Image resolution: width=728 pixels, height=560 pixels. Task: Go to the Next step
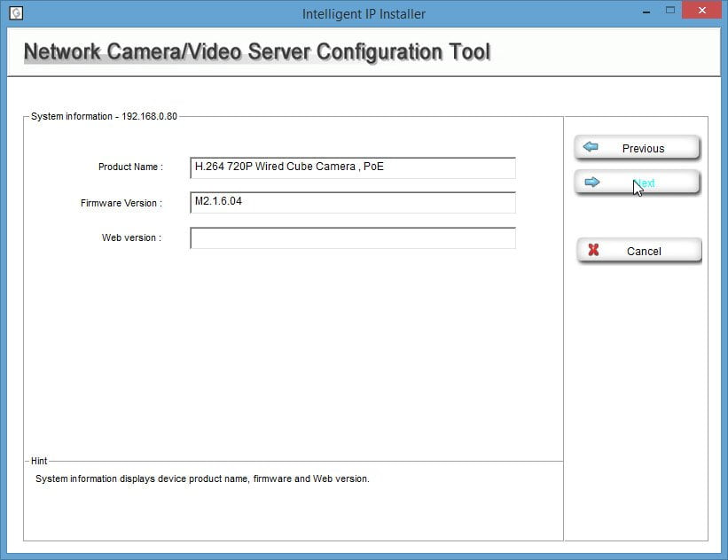637,183
